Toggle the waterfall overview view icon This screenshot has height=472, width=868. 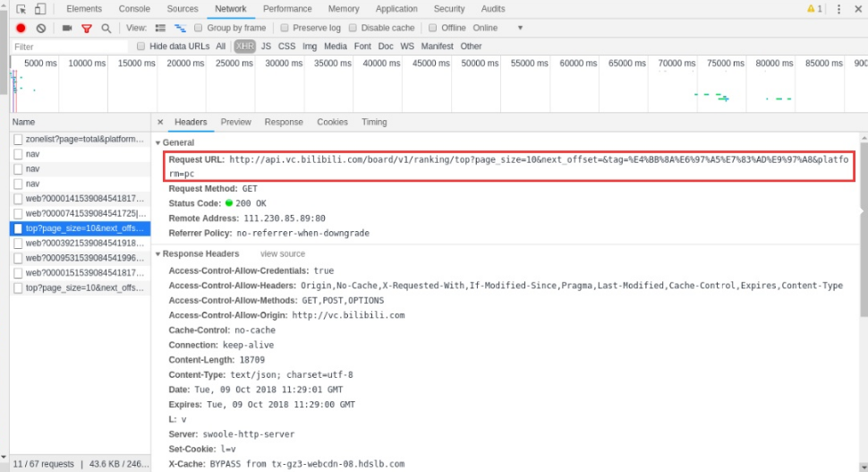[x=180, y=28]
